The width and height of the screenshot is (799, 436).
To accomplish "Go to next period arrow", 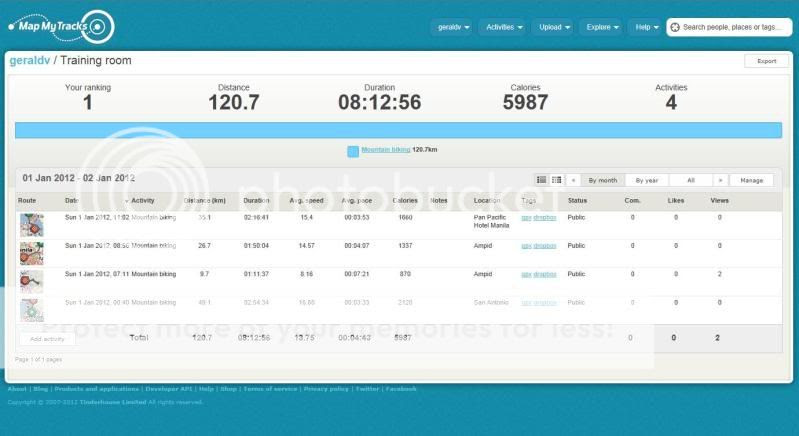I will [720, 180].
